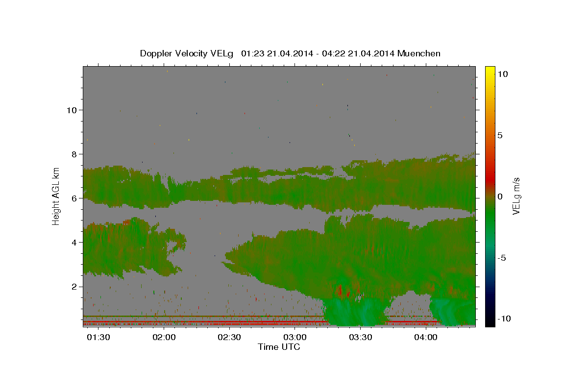Click the start time '01:23 21.04.2014' in the title
This screenshot has height=392, width=588.
click(x=277, y=53)
